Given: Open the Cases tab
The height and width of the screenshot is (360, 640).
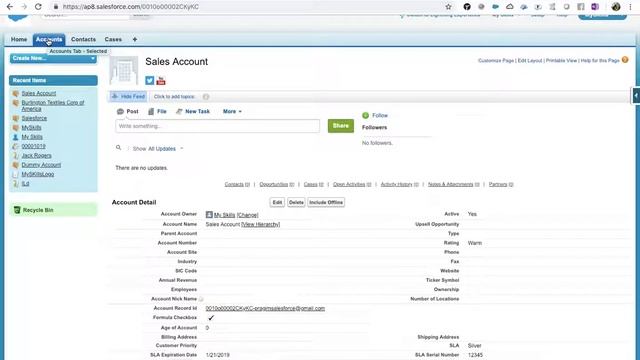Looking at the screenshot, I should (x=113, y=40).
